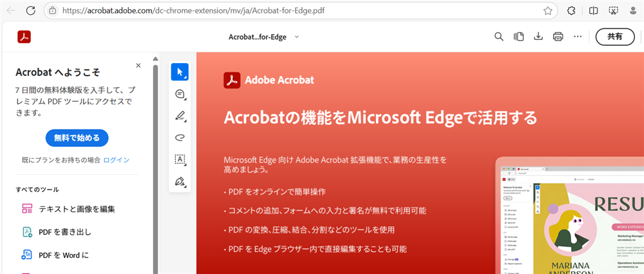The width and height of the screenshot is (644, 274).
Task: Follow the ログイン link
Action: (x=117, y=160)
